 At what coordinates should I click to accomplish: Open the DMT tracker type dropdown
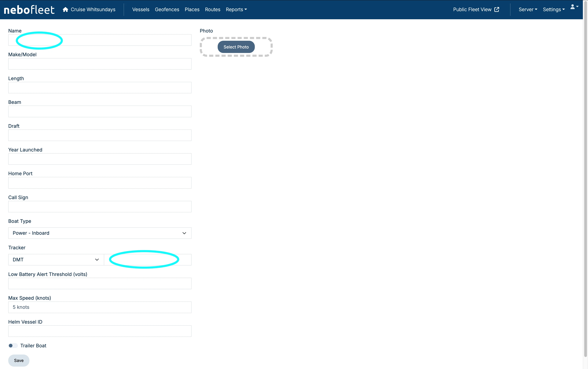tap(56, 260)
